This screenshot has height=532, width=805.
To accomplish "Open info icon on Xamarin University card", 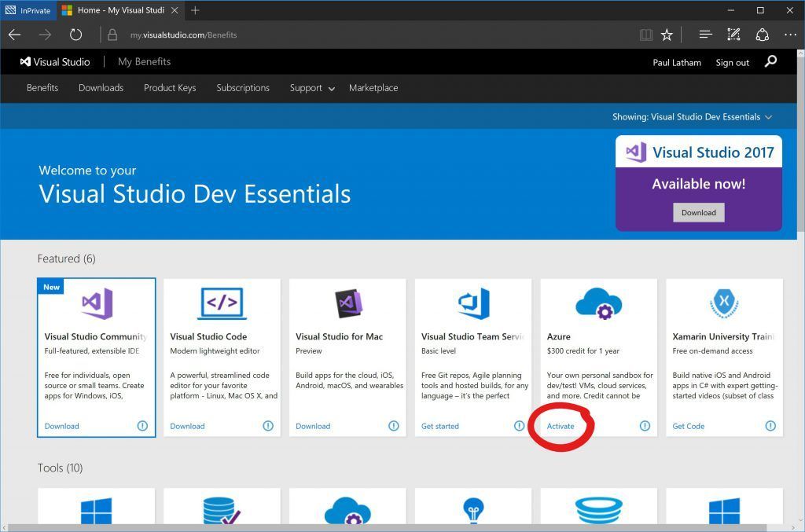I will click(770, 426).
